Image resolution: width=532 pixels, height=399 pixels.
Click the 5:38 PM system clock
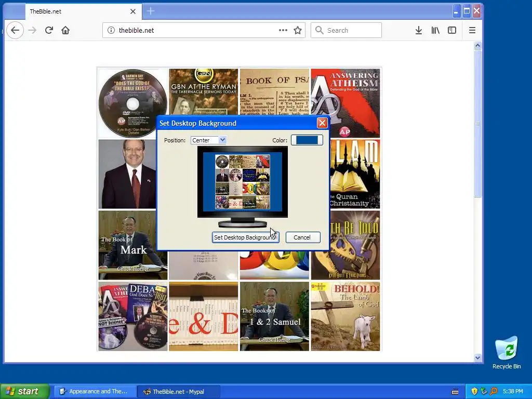(513, 391)
